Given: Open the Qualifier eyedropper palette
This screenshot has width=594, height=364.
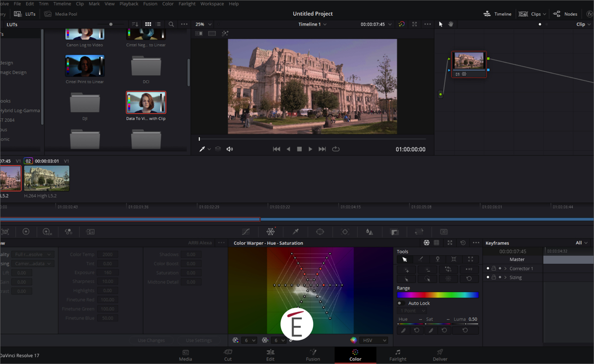Looking at the screenshot, I should pyautogui.click(x=296, y=231).
